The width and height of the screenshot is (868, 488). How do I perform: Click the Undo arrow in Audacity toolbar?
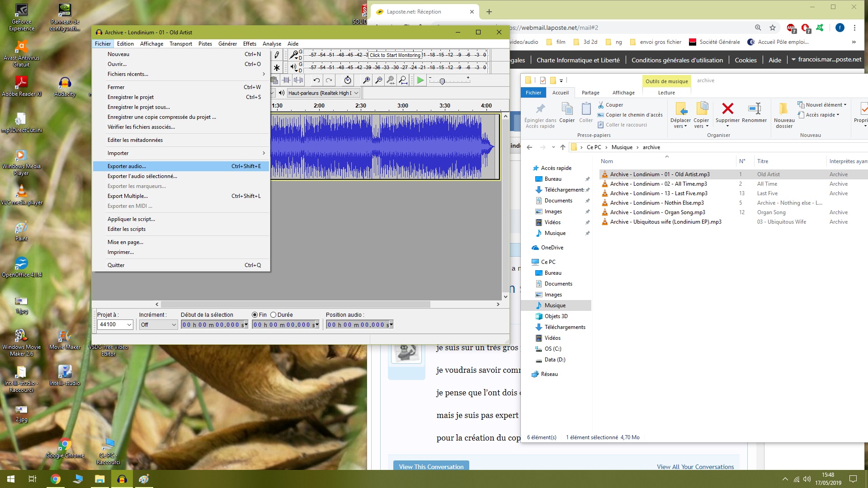[x=316, y=80]
